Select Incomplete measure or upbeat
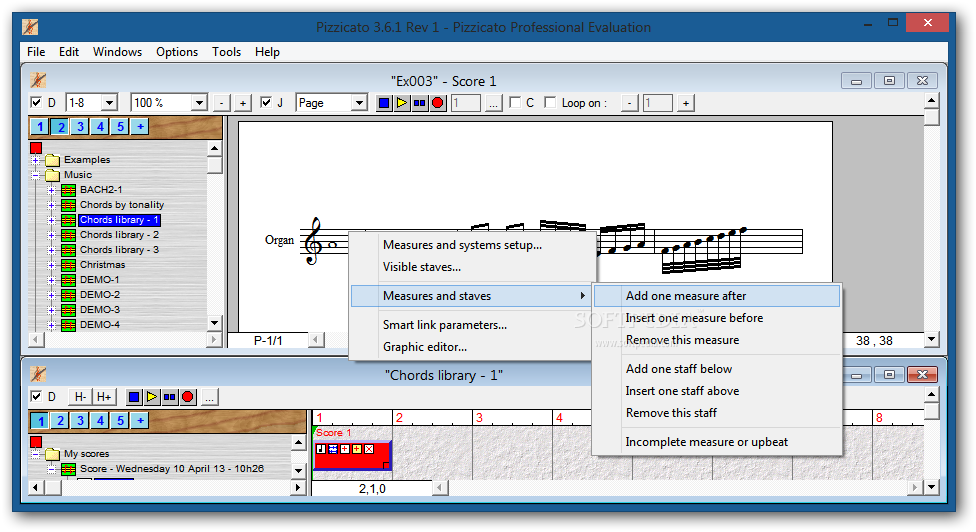 [716, 442]
